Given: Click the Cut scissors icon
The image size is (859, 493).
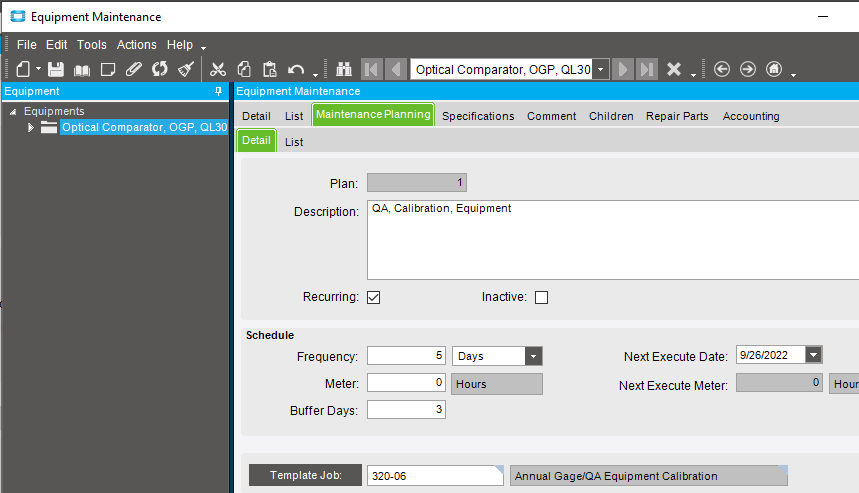Looking at the screenshot, I should click(x=217, y=69).
